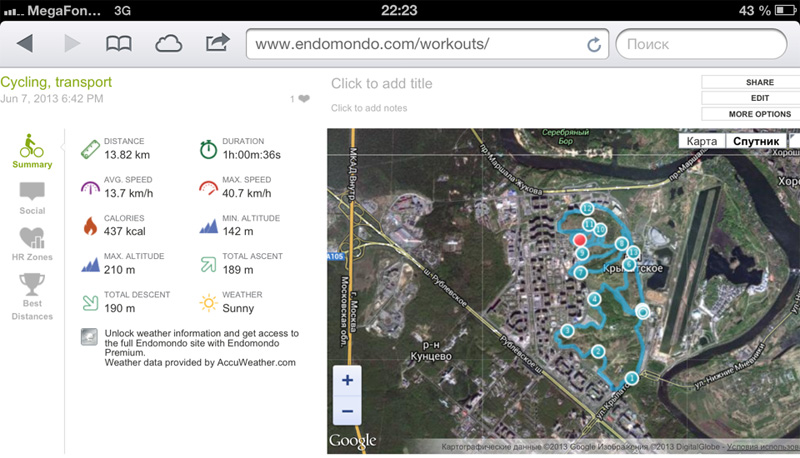Click to add title field
The height and width of the screenshot is (458, 800).
pos(382,84)
